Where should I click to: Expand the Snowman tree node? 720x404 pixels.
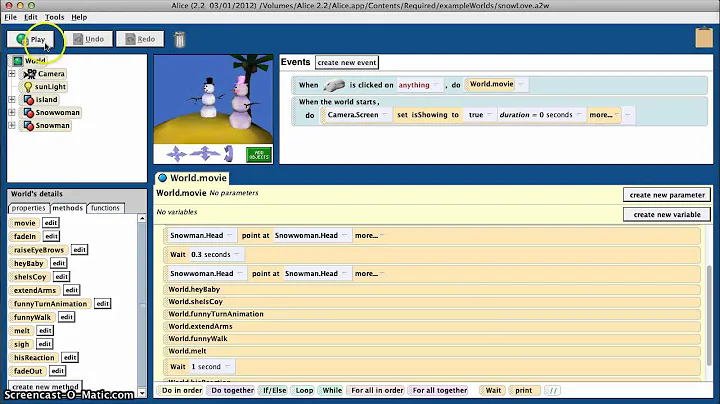click(x=12, y=125)
